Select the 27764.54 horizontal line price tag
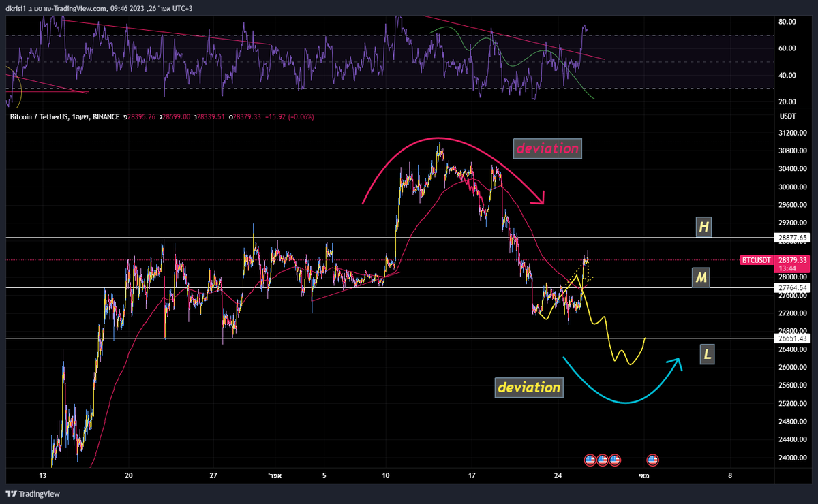 791,288
